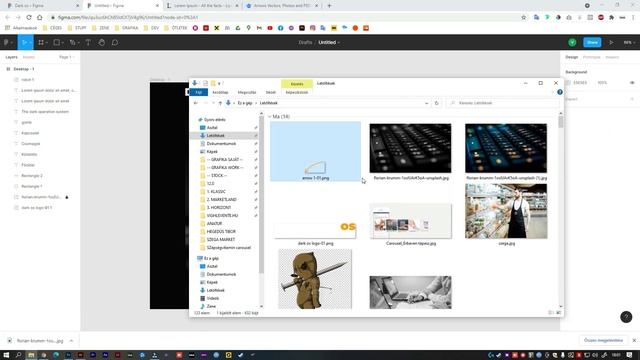Open the download item options chevron
The height and width of the screenshot is (360, 640).
click(x=71, y=340)
